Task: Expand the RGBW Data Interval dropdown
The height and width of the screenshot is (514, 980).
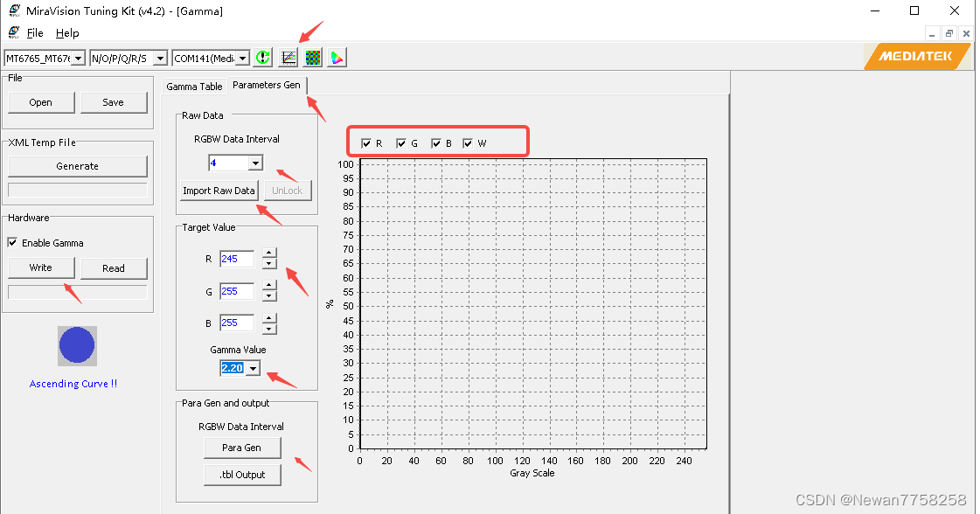Action: (x=255, y=163)
